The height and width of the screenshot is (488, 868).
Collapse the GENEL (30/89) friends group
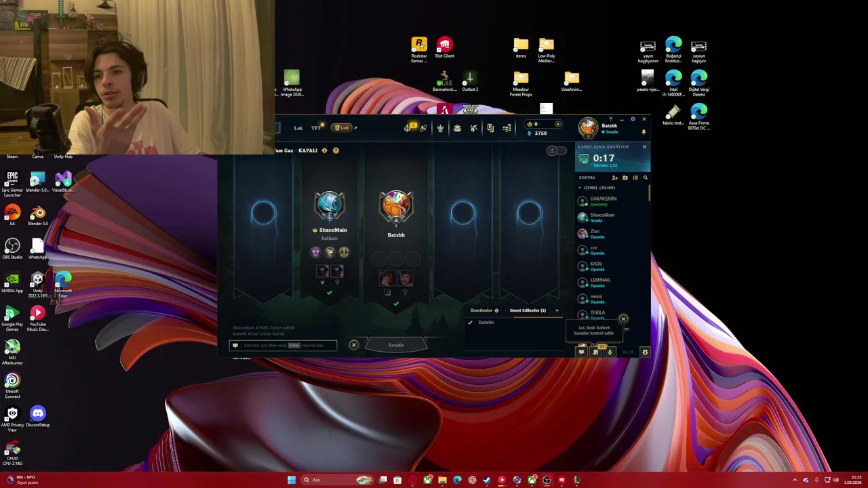[597, 188]
